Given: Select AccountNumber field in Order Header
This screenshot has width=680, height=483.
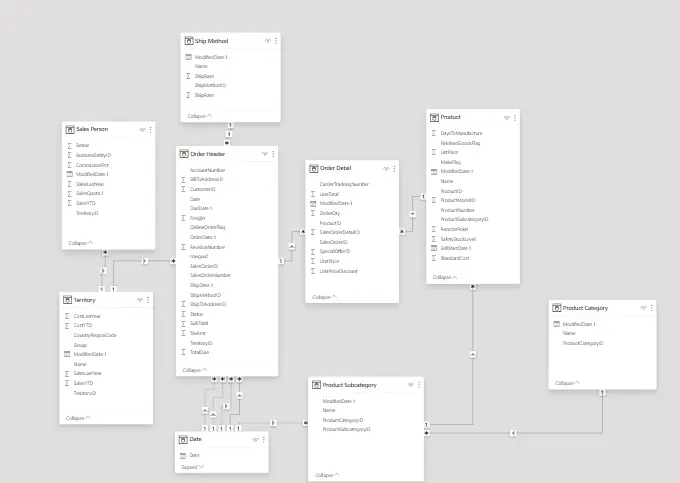Looking at the screenshot, I should (x=207, y=170).
